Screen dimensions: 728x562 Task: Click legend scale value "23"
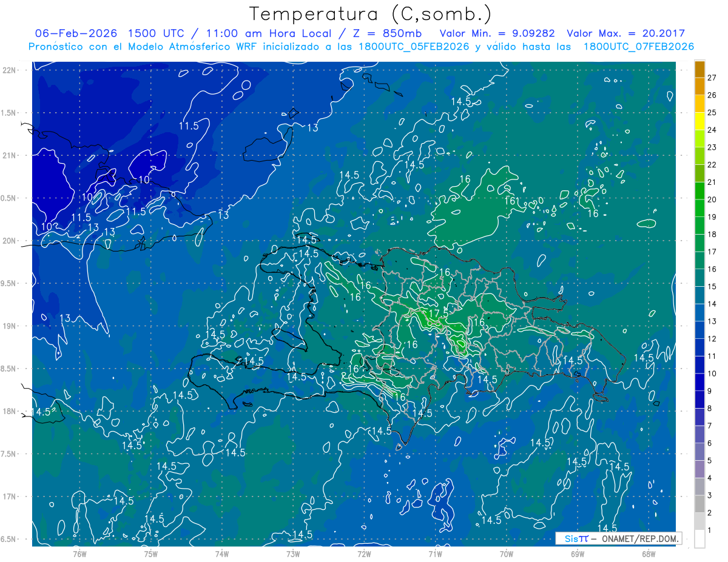[x=712, y=147]
